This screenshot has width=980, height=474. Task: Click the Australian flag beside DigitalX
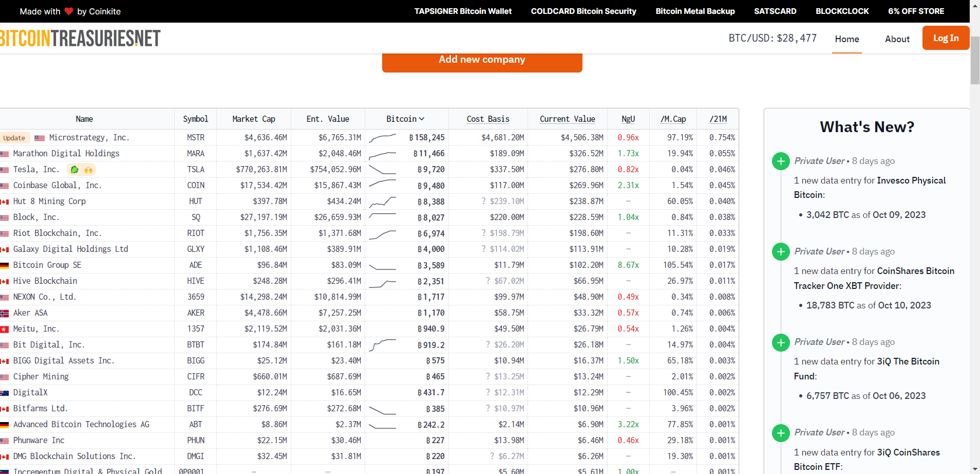click(5, 393)
